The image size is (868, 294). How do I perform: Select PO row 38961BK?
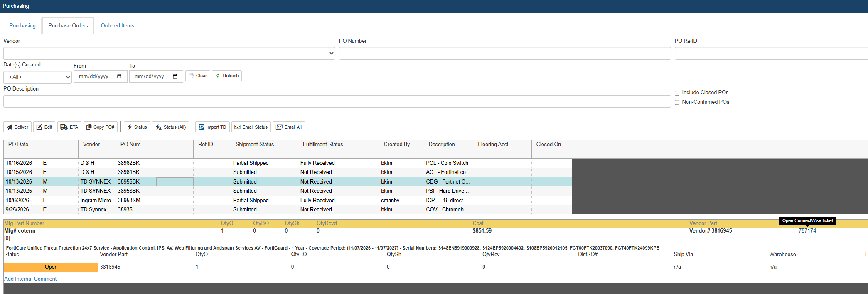click(x=288, y=172)
